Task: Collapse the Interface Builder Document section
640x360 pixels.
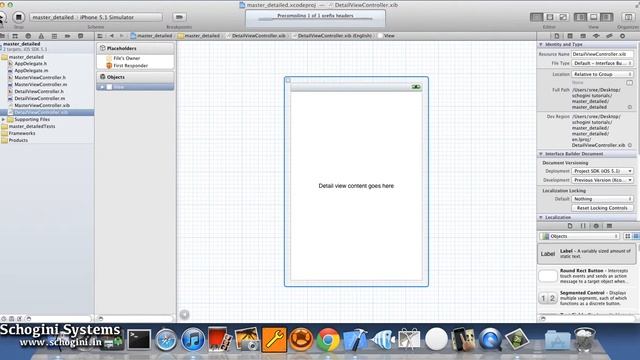Action: [x=541, y=154]
